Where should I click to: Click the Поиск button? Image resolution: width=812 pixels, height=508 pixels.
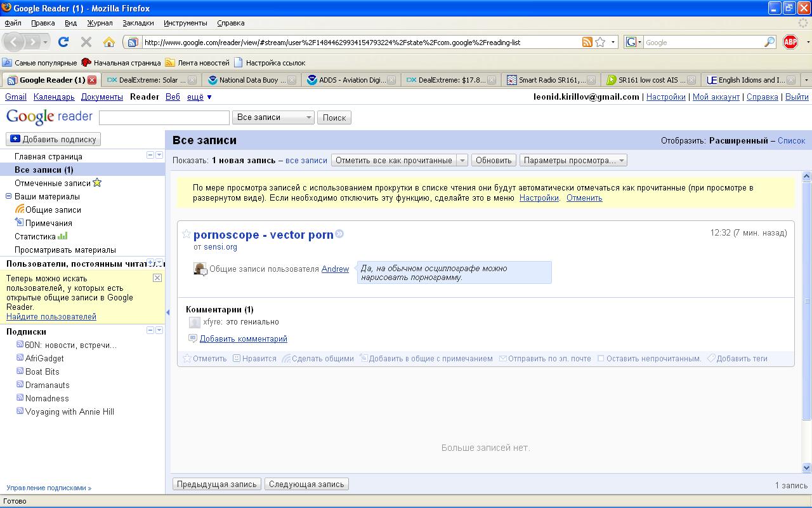pyautogui.click(x=334, y=117)
